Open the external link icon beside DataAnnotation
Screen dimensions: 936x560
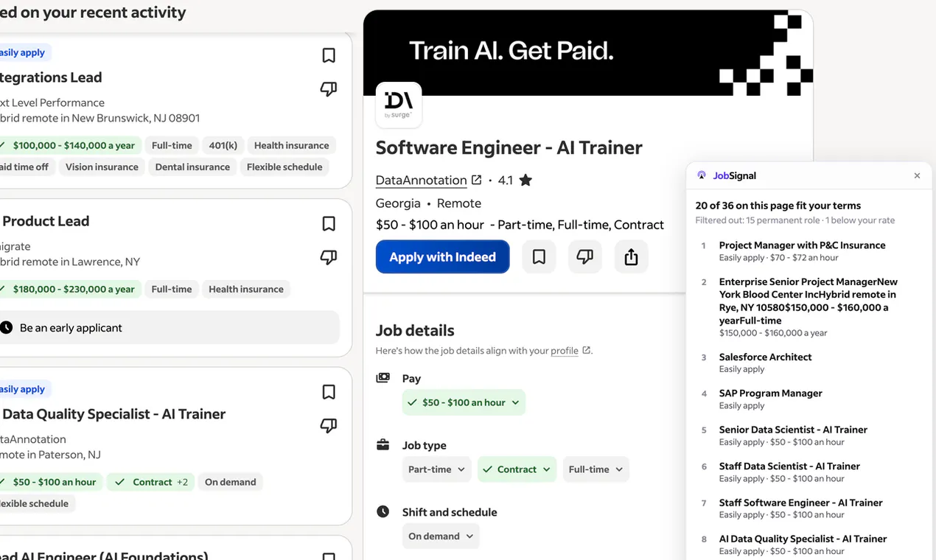coord(476,180)
